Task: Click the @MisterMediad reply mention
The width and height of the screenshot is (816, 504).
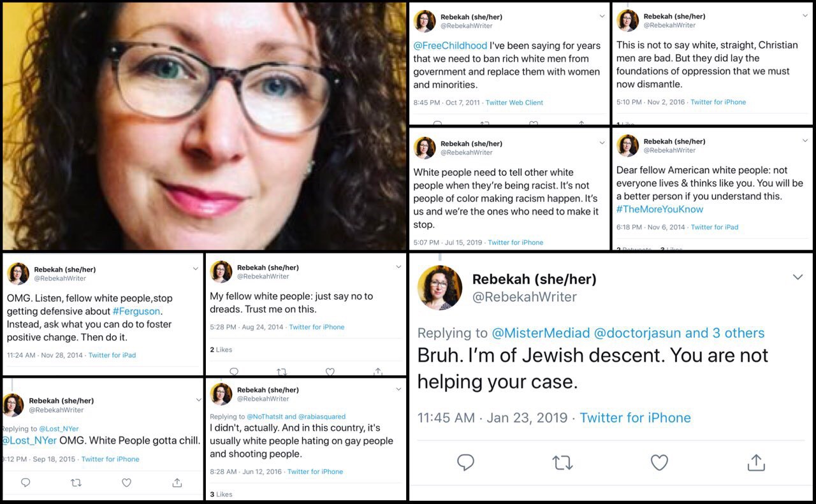Action: (x=541, y=333)
